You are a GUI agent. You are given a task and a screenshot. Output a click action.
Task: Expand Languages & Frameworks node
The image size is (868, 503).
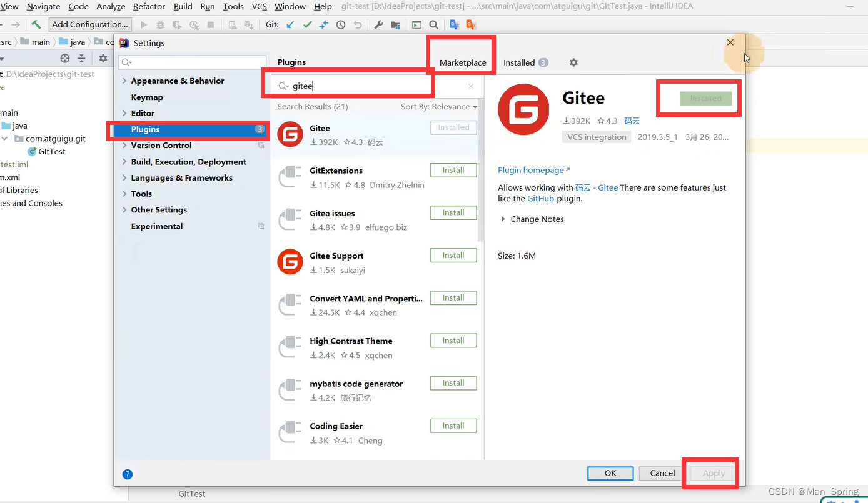pyautogui.click(x=124, y=177)
